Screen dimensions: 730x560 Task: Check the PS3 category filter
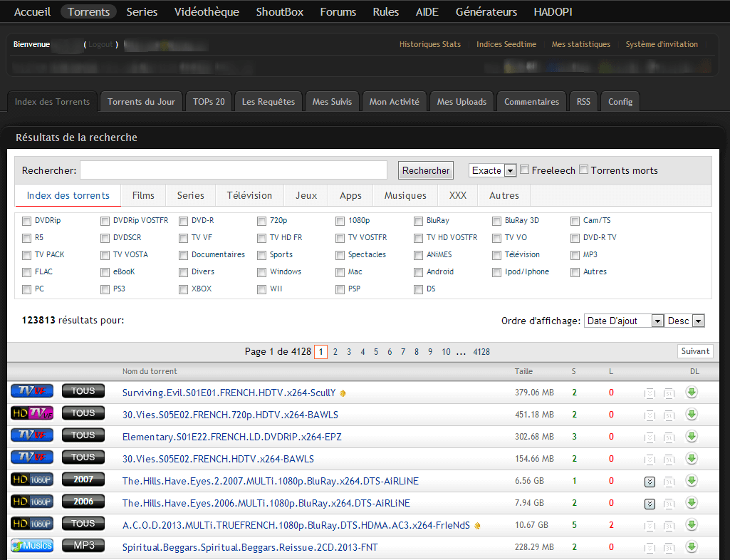(105, 289)
